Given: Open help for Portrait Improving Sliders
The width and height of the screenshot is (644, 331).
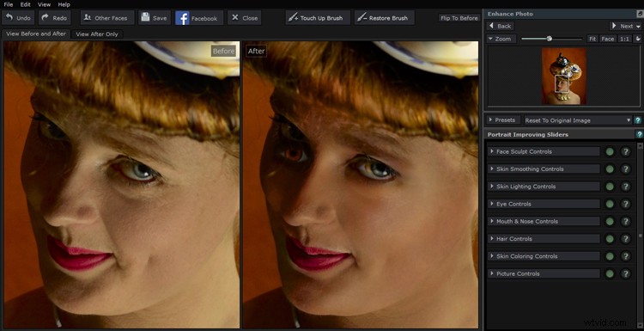Looking at the screenshot, I should pyautogui.click(x=639, y=134).
